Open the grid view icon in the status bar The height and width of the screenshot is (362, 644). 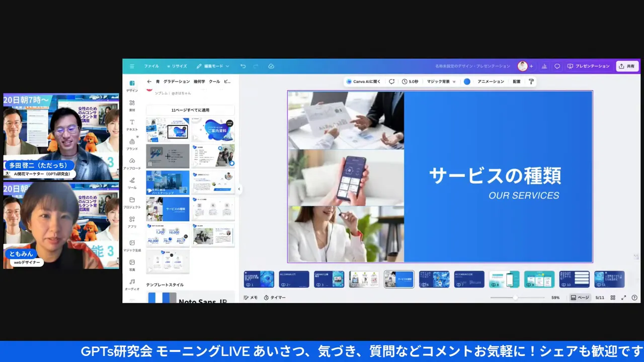(613, 297)
